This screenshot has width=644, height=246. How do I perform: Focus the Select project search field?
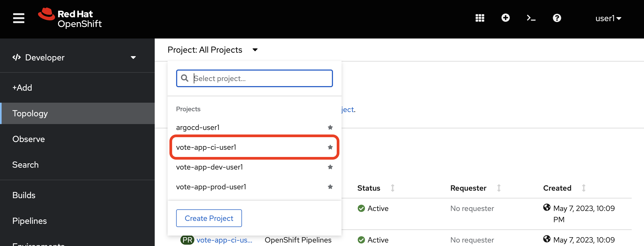[x=254, y=78]
